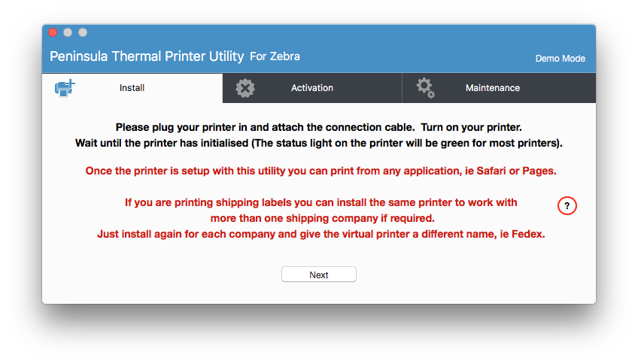Click the third gray zoom window button
This screenshot has width=638, height=364.
pos(83,32)
